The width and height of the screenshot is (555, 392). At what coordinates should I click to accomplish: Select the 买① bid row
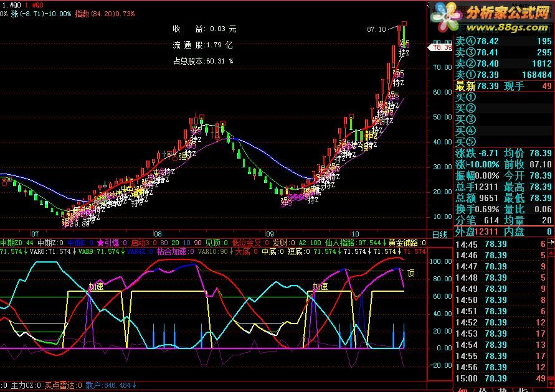point(503,97)
